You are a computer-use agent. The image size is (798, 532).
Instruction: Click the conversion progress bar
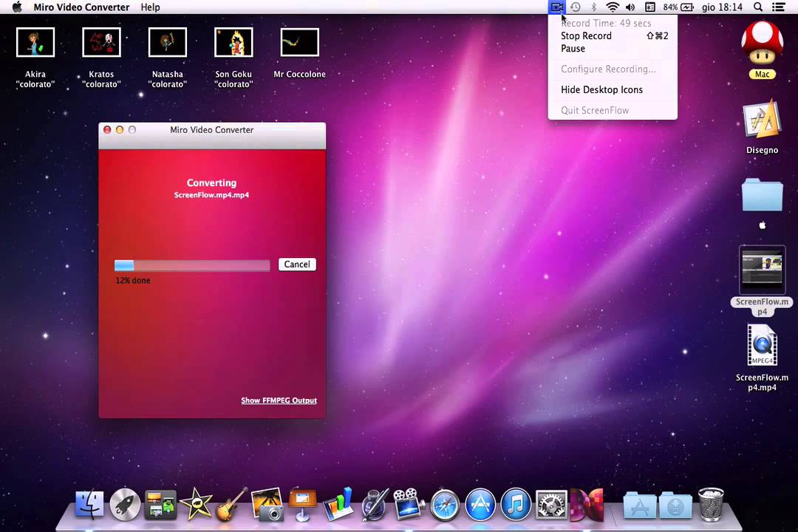point(192,265)
